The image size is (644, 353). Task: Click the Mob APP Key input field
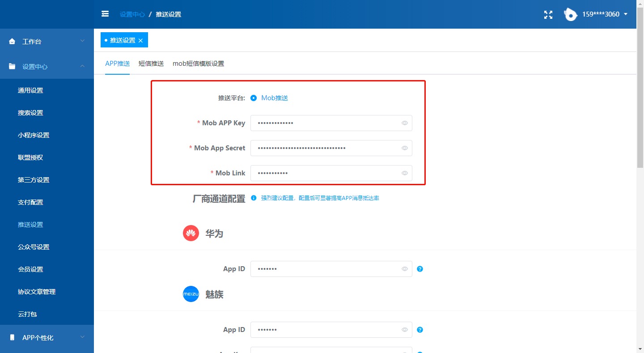pyautogui.click(x=331, y=123)
